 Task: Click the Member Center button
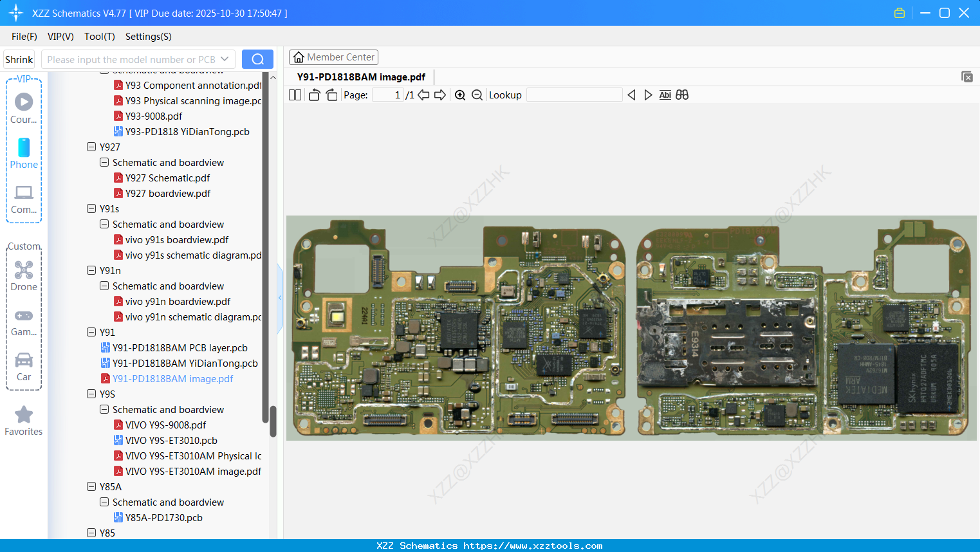point(333,57)
